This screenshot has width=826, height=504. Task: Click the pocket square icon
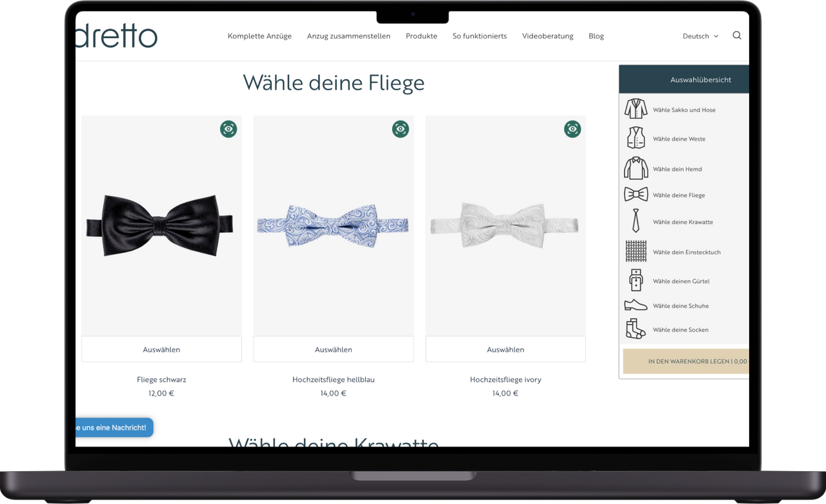636,252
